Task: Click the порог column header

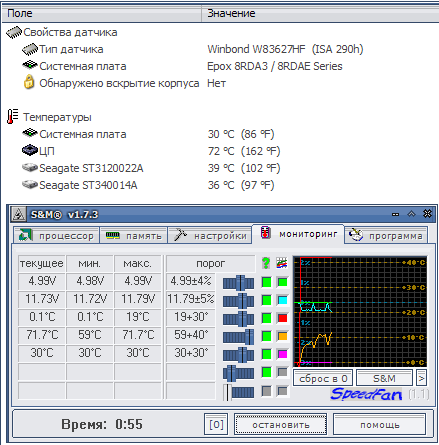Action: click(x=210, y=263)
